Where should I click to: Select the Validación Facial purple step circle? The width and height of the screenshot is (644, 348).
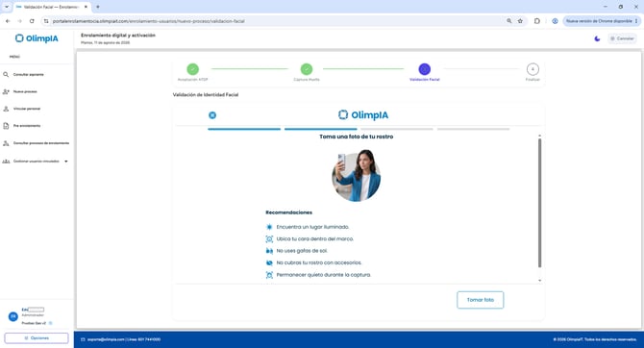[424, 69]
